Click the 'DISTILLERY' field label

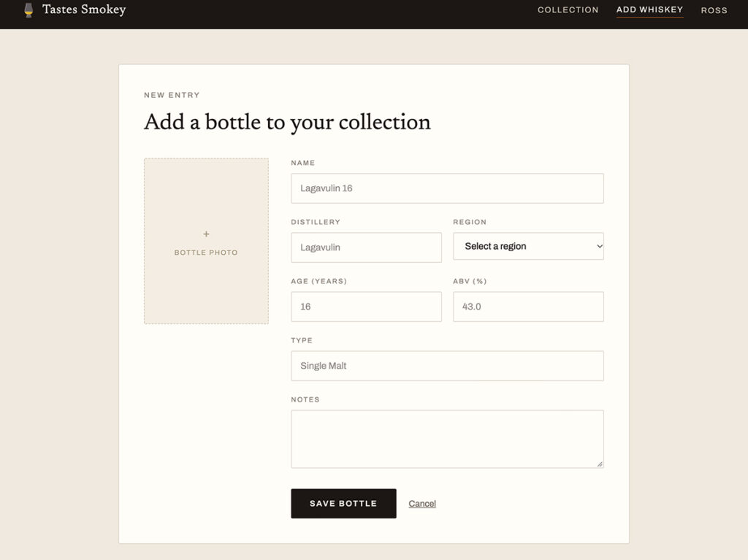(x=316, y=222)
